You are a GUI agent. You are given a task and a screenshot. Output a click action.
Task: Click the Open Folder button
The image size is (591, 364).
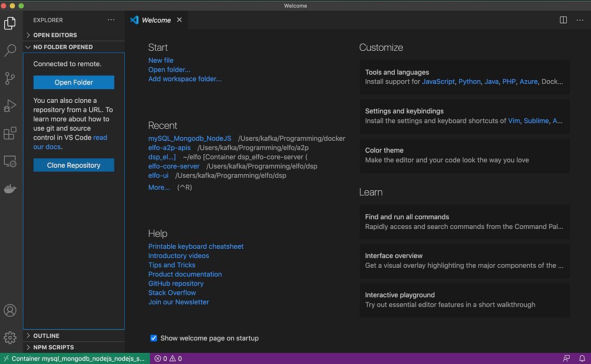74,83
